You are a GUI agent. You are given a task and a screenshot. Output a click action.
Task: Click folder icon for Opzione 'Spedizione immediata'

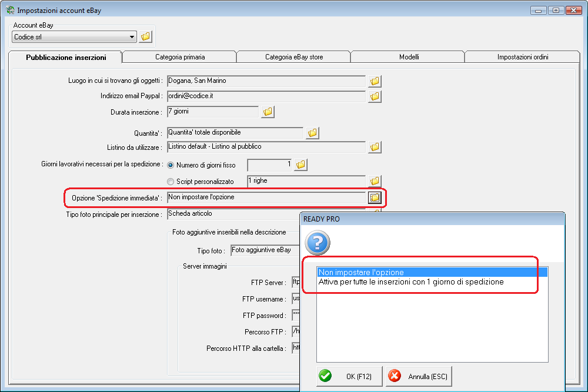375,197
